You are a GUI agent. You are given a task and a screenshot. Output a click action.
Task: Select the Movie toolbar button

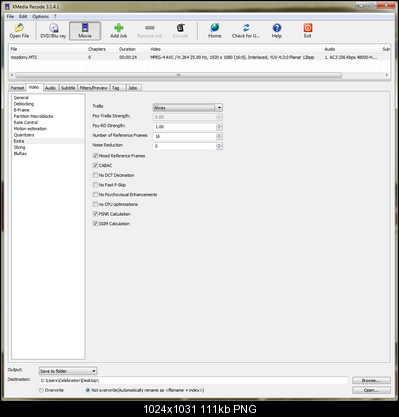pos(85,31)
